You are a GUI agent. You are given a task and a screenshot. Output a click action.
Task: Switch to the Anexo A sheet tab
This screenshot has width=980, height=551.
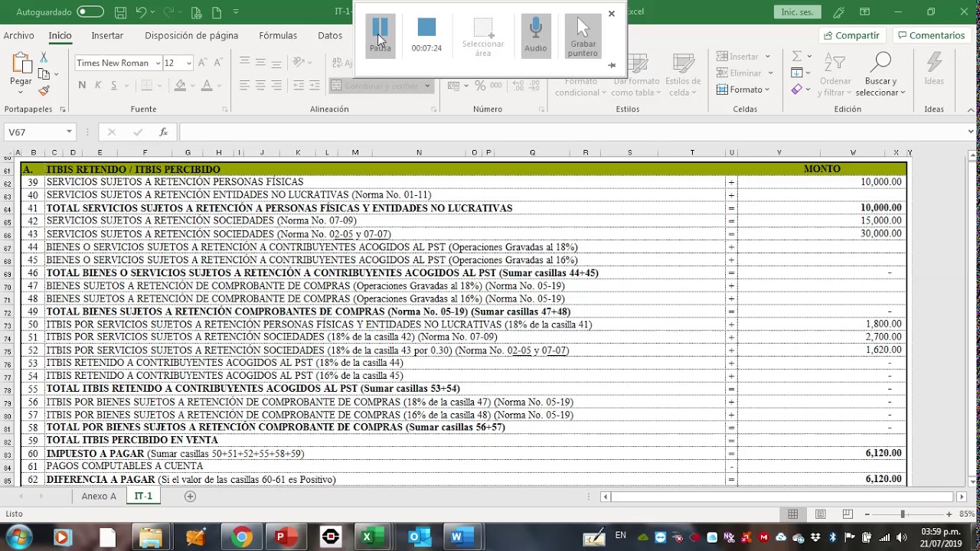(99, 497)
